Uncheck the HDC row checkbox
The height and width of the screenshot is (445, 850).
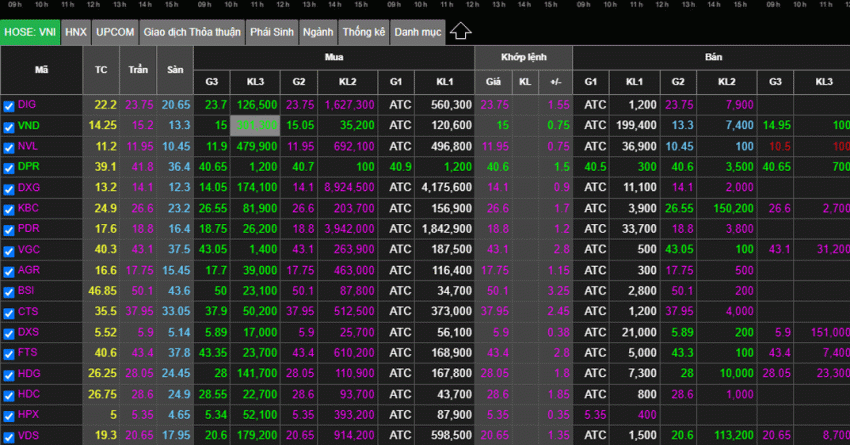(9, 395)
